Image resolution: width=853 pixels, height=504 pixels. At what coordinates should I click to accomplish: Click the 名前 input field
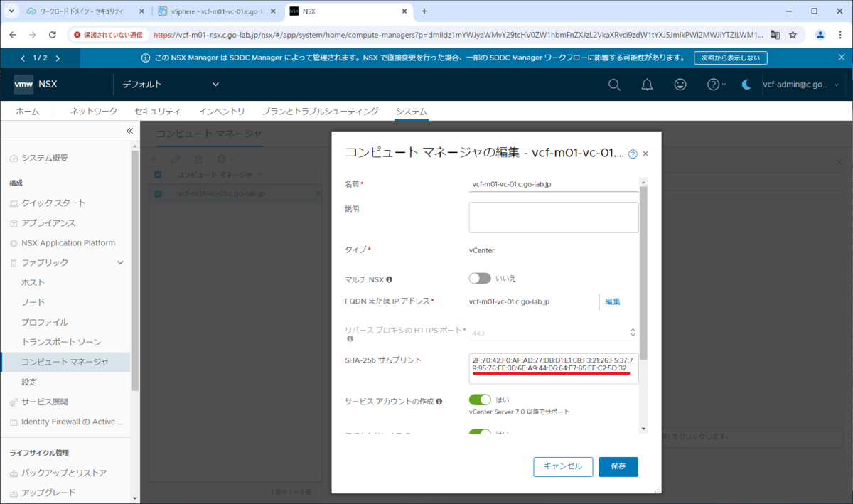coord(554,184)
